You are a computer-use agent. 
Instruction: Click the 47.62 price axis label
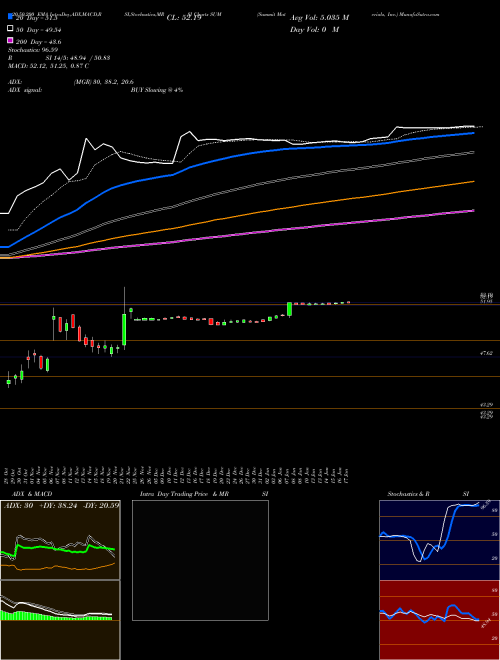pyautogui.click(x=487, y=354)
